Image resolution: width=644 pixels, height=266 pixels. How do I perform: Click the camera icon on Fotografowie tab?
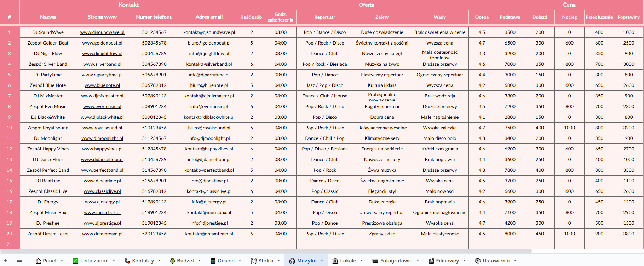point(375,261)
